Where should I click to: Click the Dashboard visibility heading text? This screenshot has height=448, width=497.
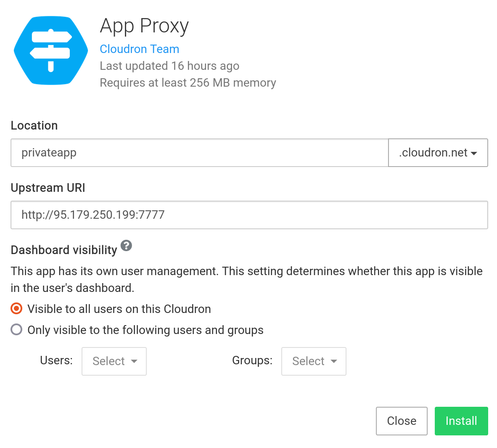coord(64,250)
